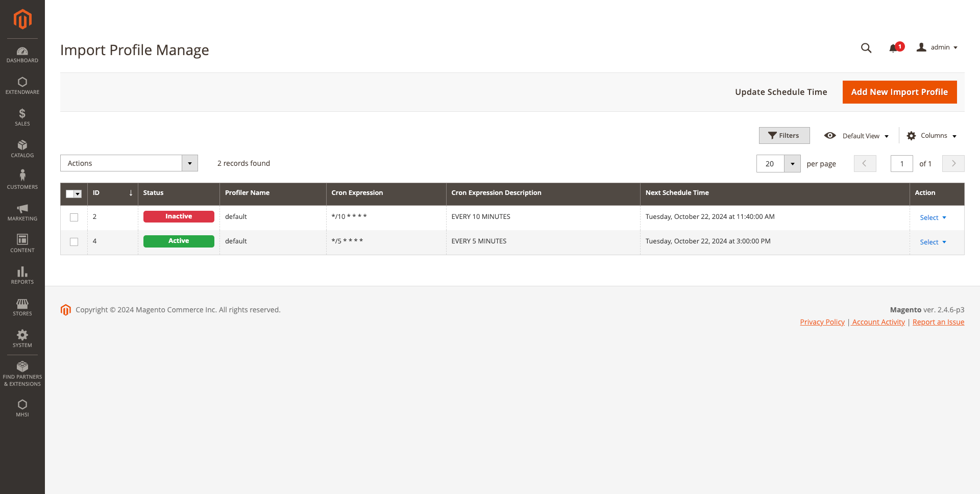Image resolution: width=980 pixels, height=494 pixels.
Task: Open the Extendware sidebar menu
Action: (x=22, y=86)
